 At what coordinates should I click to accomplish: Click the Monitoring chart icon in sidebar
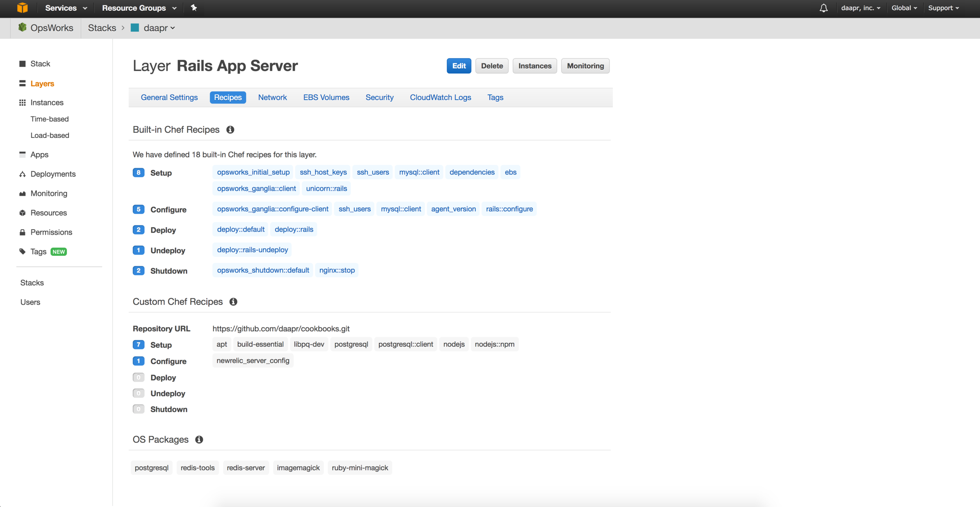coord(22,194)
